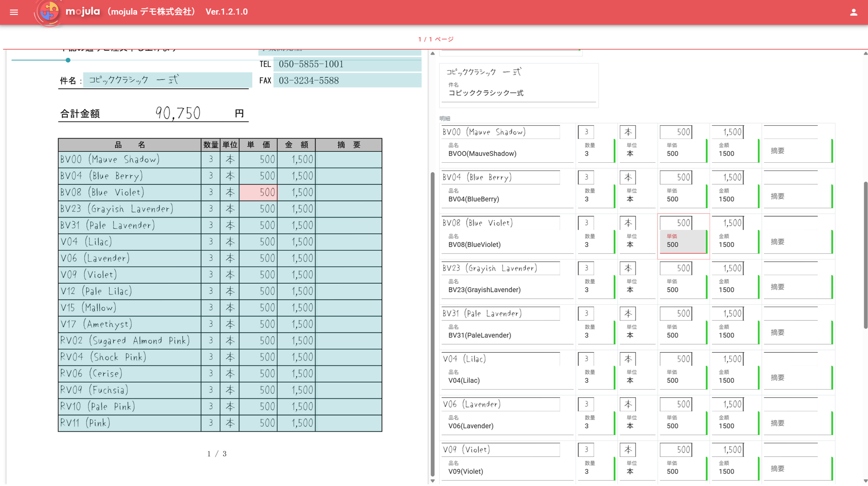Click the 1 / 1 ページ page indicator

click(x=436, y=39)
